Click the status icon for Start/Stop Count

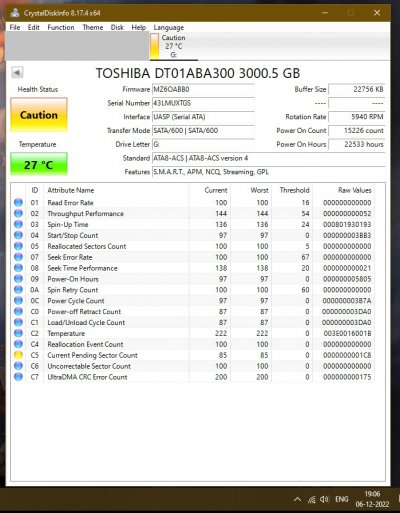click(x=18, y=235)
